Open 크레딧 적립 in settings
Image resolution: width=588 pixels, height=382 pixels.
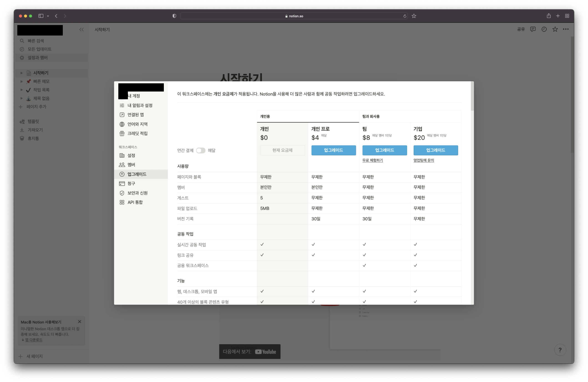pos(141,133)
